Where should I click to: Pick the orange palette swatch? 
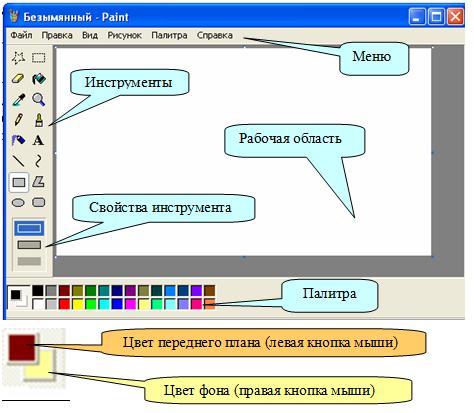tap(210, 304)
